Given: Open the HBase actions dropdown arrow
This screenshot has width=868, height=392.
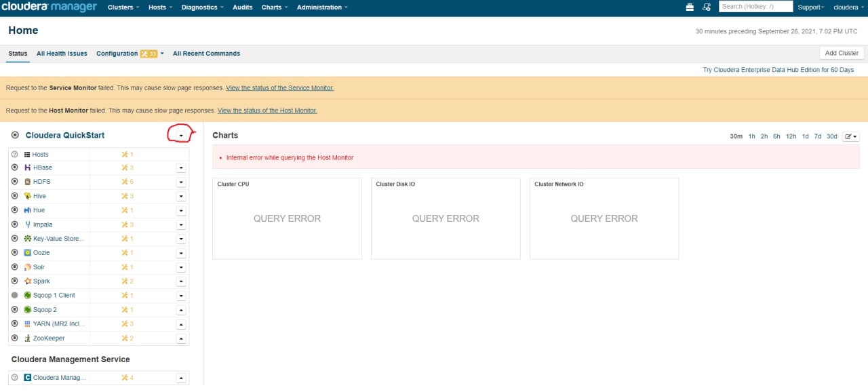Looking at the screenshot, I should coord(181,168).
